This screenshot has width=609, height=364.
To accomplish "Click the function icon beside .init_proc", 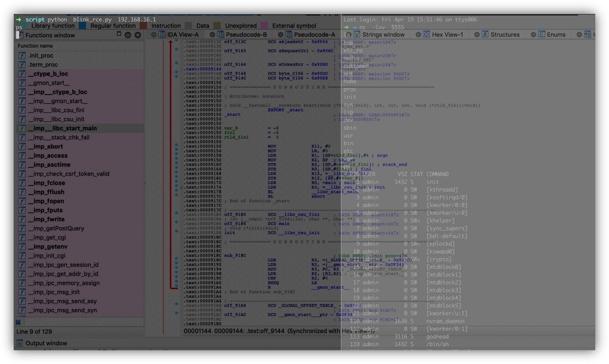I will [x=22, y=55].
